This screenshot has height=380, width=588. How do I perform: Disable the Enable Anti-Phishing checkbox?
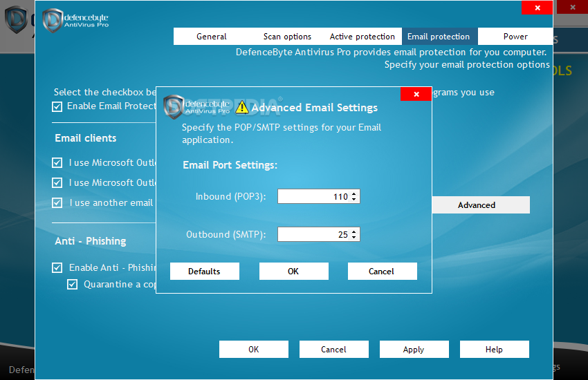click(57, 267)
